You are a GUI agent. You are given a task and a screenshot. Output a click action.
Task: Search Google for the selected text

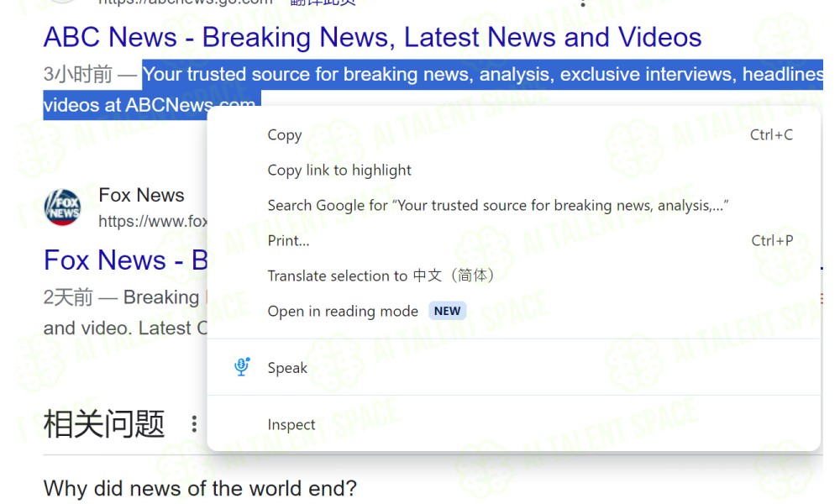(513, 206)
